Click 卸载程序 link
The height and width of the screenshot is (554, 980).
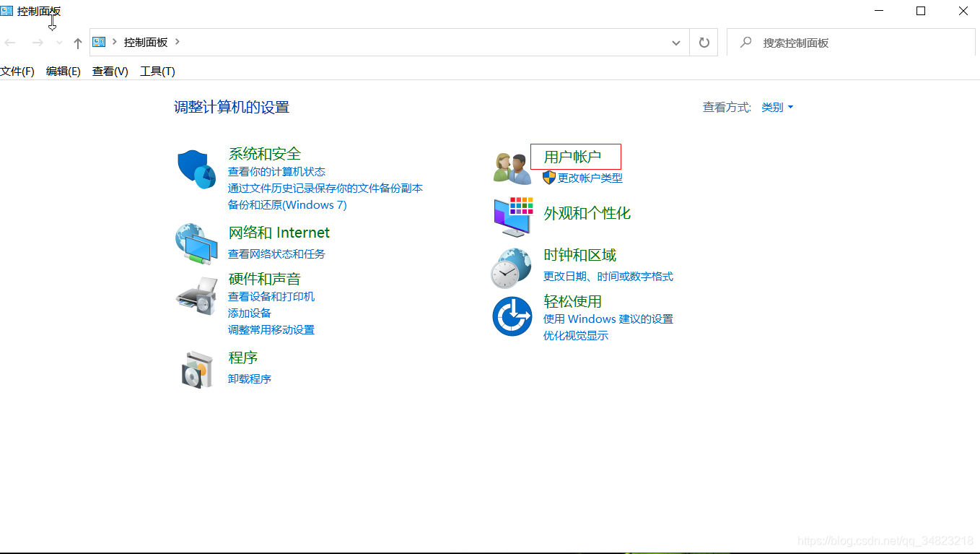pos(250,379)
